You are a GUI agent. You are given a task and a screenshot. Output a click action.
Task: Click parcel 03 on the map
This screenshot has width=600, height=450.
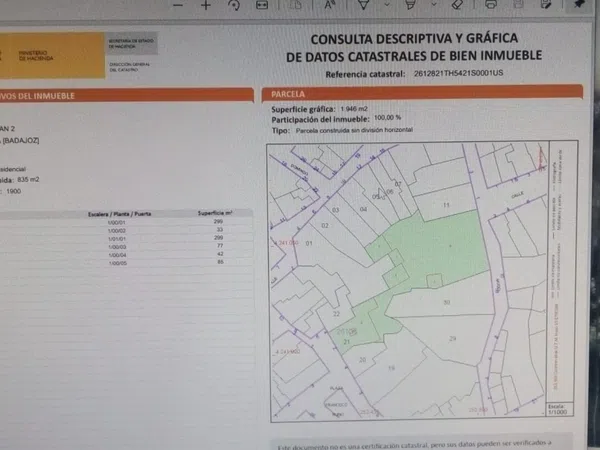tap(335, 210)
